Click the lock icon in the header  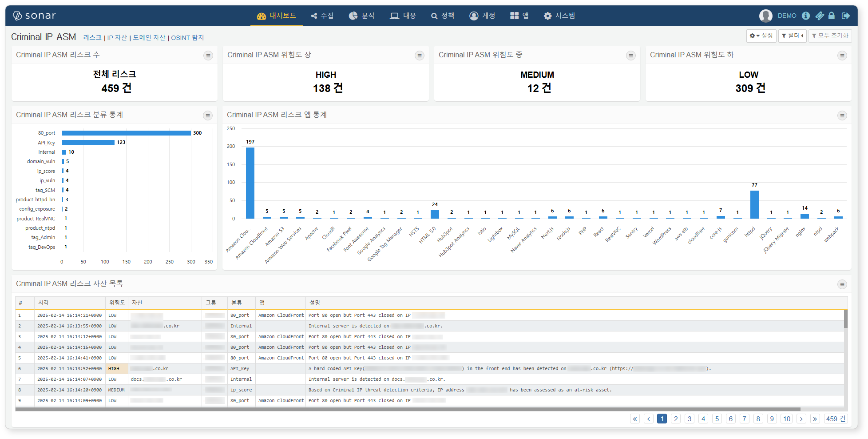tap(832, 16)
